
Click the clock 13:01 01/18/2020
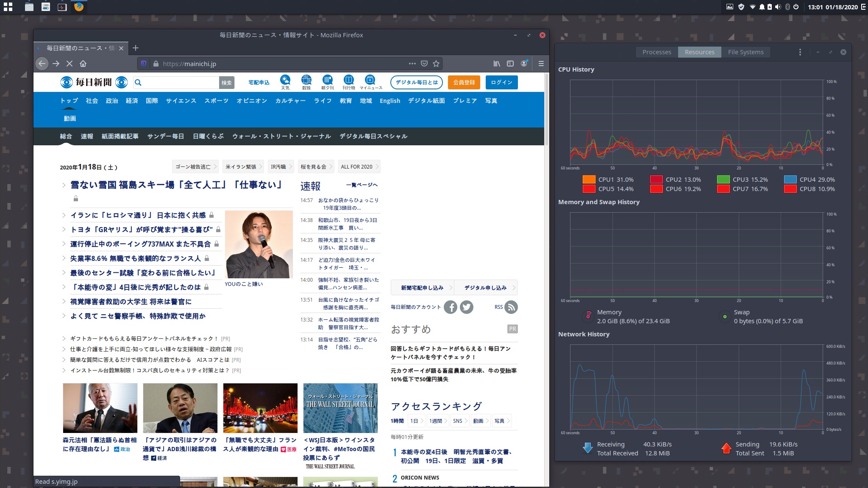point(832,7)
